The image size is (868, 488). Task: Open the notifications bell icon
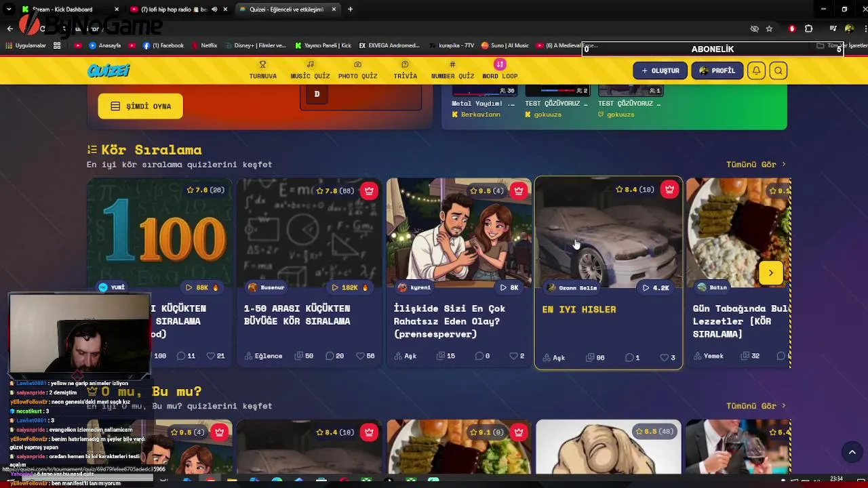coord(756,70)
